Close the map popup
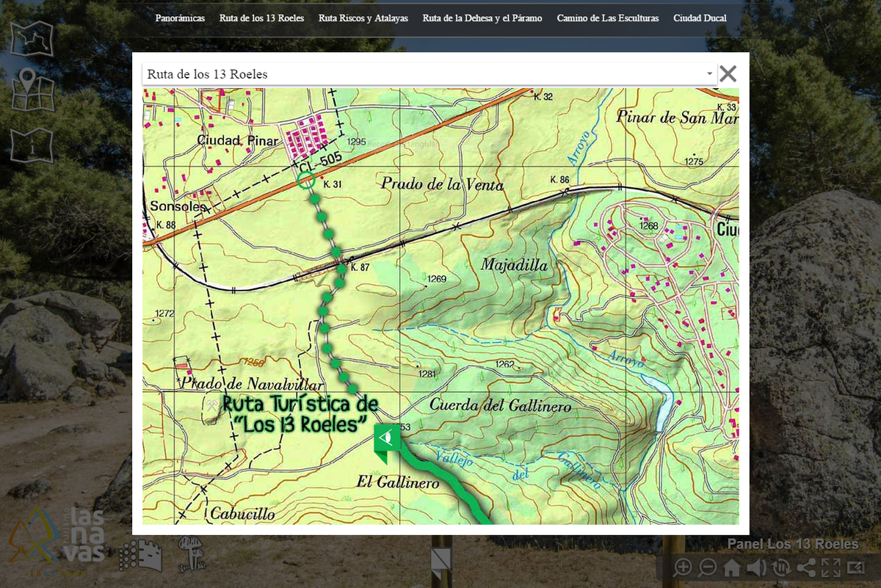This screenshot has width=881, height=588. [728, 73]
